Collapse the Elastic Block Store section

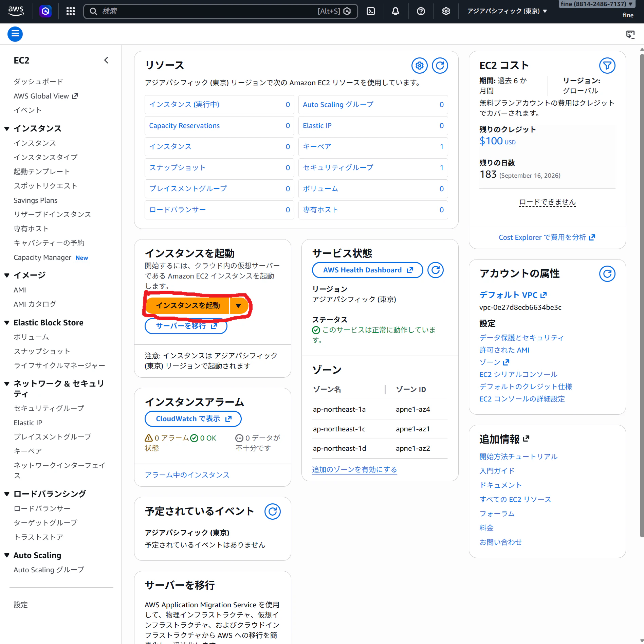pyautogui.click(x=7, y=323)
